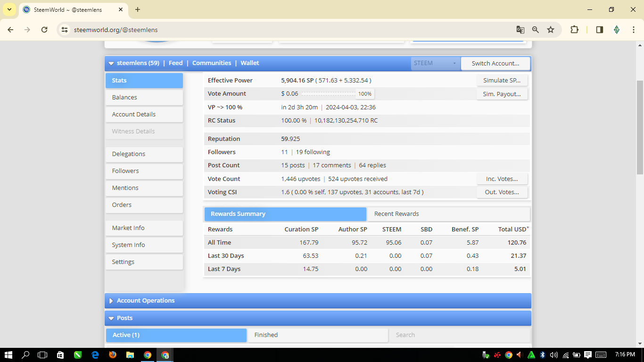Expand the Account Operations section
The image size is (644, 362).
tap(111, 301)
